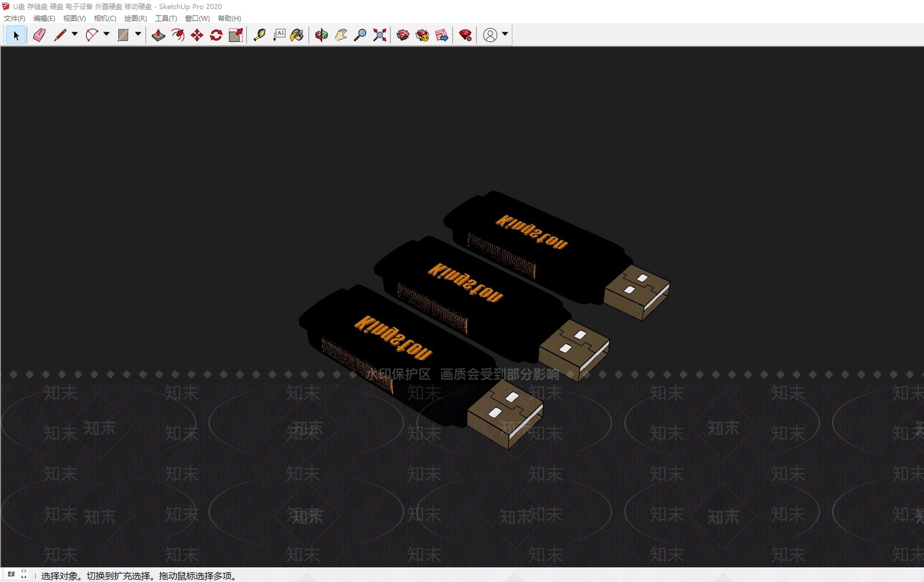Choose the Zoom magnifier tool
Viewport: 924px width, 582px height.
tap(360, 35)
